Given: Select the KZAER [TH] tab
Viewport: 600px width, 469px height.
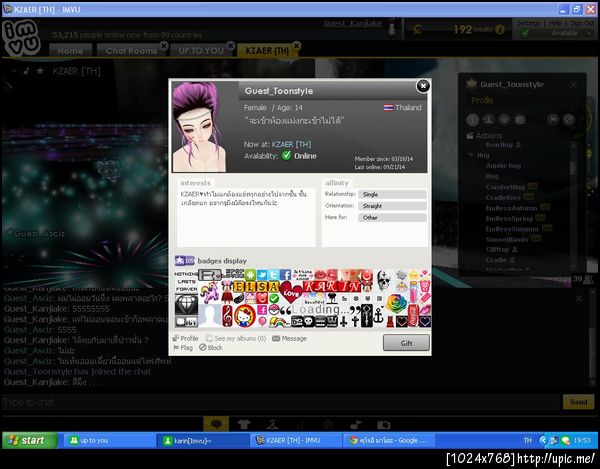Looking at the screenshot, I should click(267, 51).
